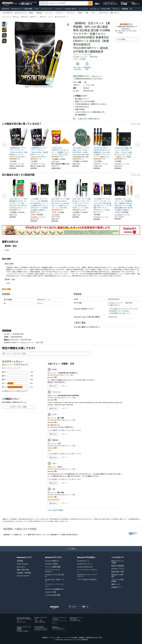Click the お客様情報の保護 icon
Image resolution: width=142 pixels, height=644 pixels.
click(87, 64)
